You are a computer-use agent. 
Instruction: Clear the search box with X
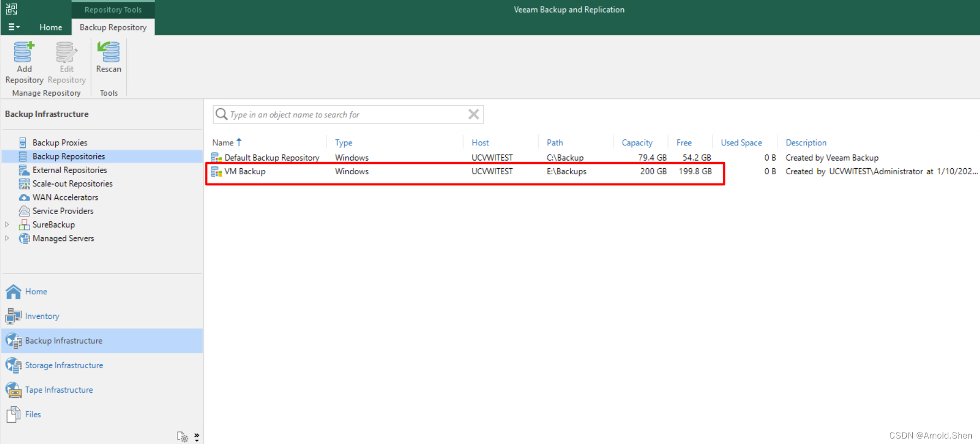474,114
